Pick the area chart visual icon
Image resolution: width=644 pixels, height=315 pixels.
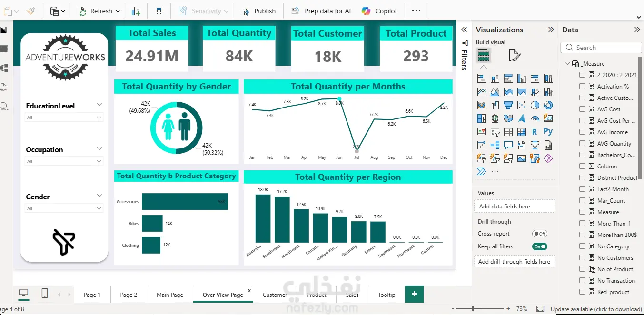pos(495,92)
